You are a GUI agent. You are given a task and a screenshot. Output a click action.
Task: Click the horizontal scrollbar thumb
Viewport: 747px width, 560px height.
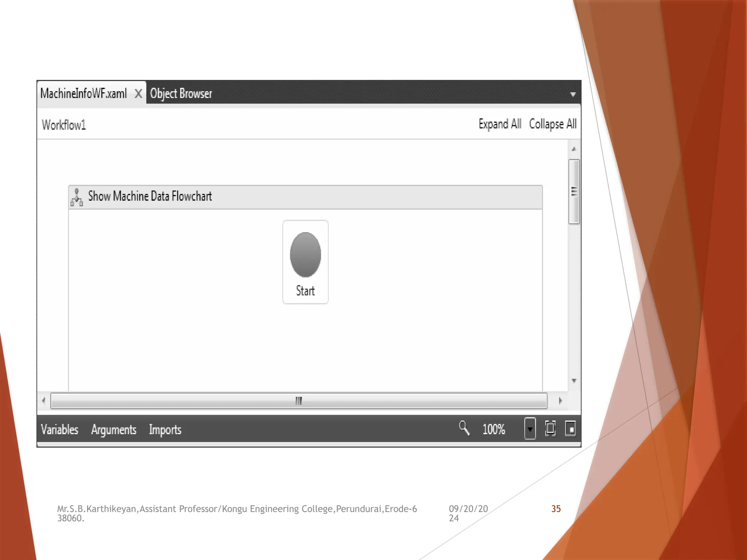point(298,401)
